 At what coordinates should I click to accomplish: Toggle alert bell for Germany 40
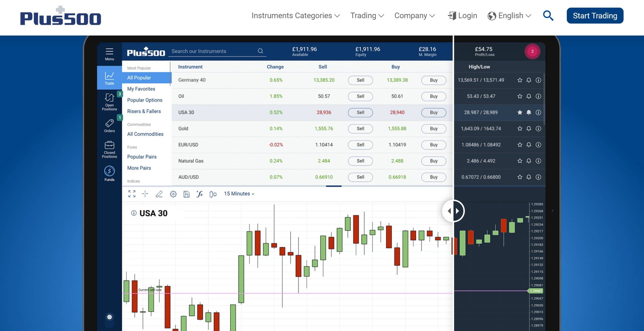pos(529,80)
